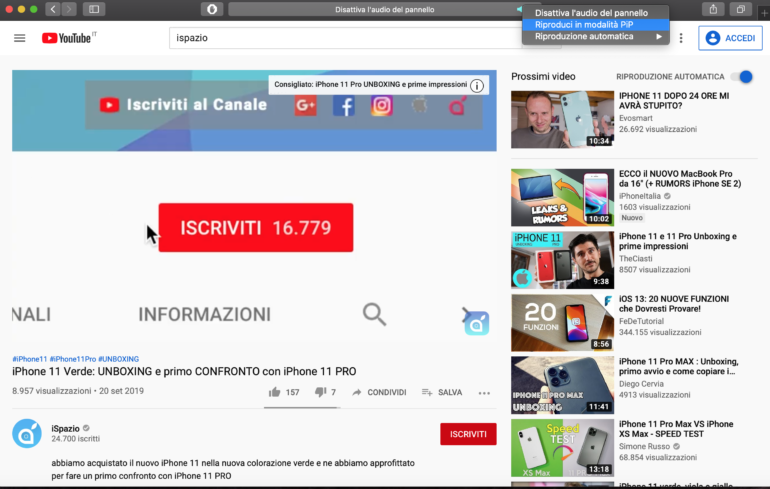The height and width of the screenshot is (489, 770).
Task: Click the privacy shield icon in toolbar
Action: (x=212, y=9)
